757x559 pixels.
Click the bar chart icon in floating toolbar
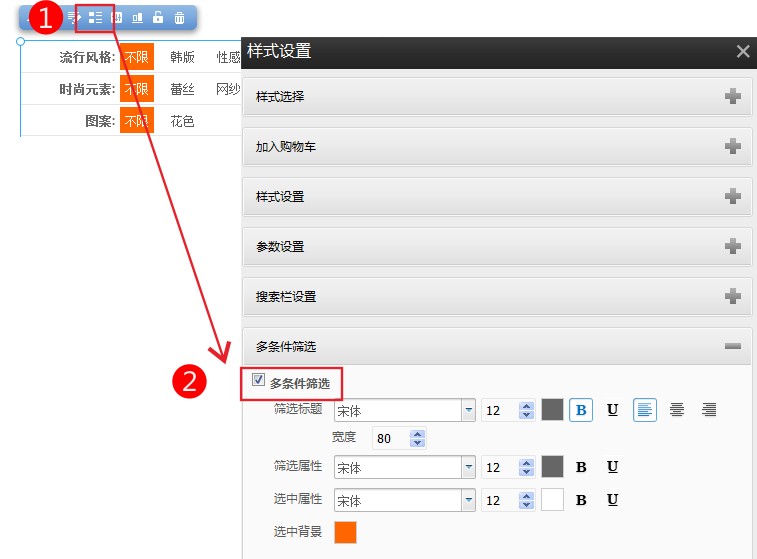[137, 17]
